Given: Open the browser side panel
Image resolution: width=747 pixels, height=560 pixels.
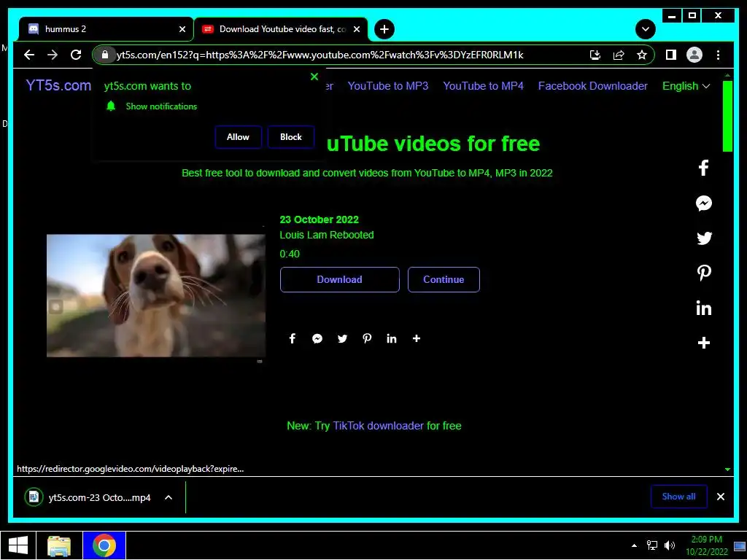Looking at the screenshot, I should pos(671,55).
